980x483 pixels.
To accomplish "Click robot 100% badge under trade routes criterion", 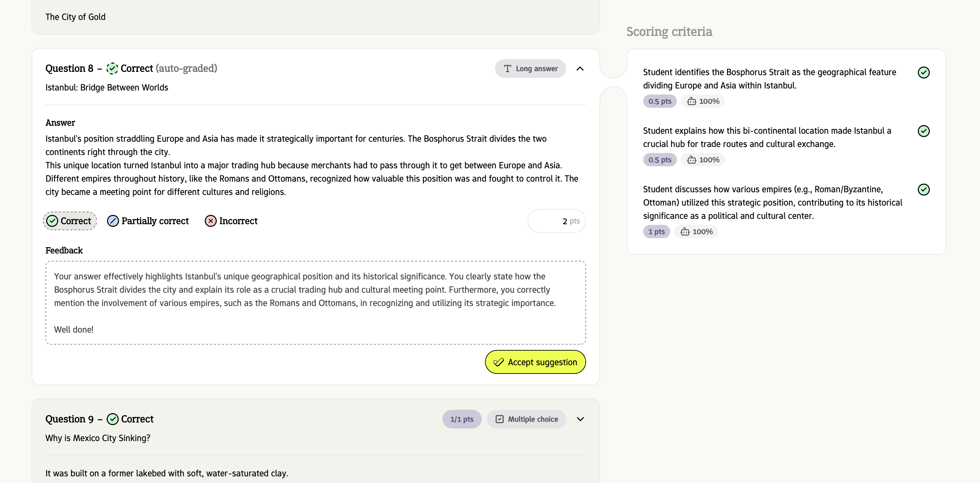I will (703, 160).
